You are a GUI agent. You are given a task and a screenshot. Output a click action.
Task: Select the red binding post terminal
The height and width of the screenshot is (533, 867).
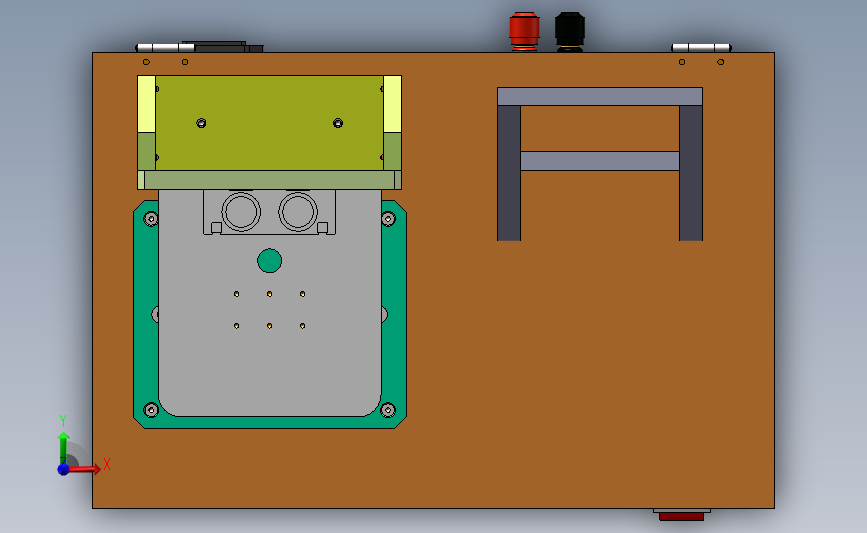(524, 32)
